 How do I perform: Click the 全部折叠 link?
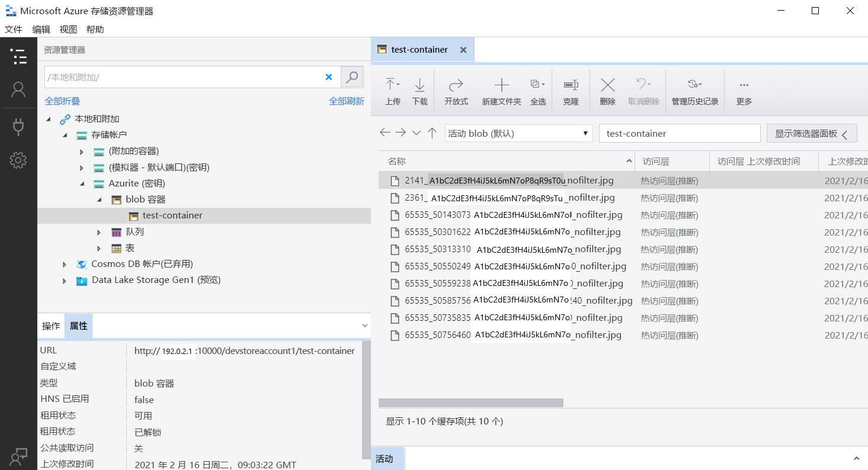62,101
